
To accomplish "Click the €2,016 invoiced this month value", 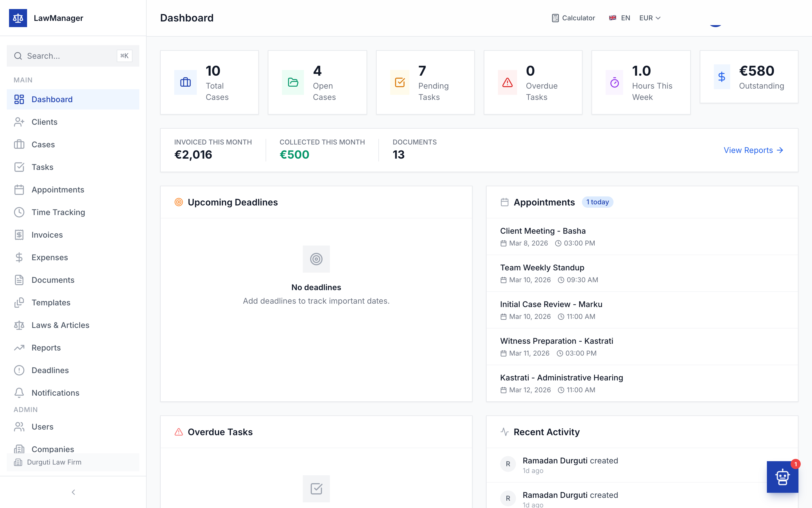I will tap(193, 155).
